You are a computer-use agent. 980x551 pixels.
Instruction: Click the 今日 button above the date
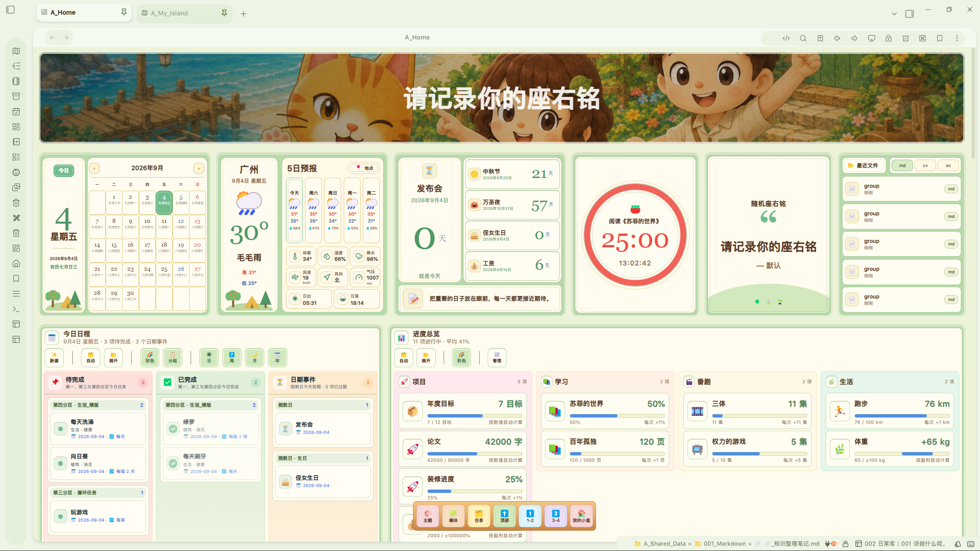click(64, 170)
